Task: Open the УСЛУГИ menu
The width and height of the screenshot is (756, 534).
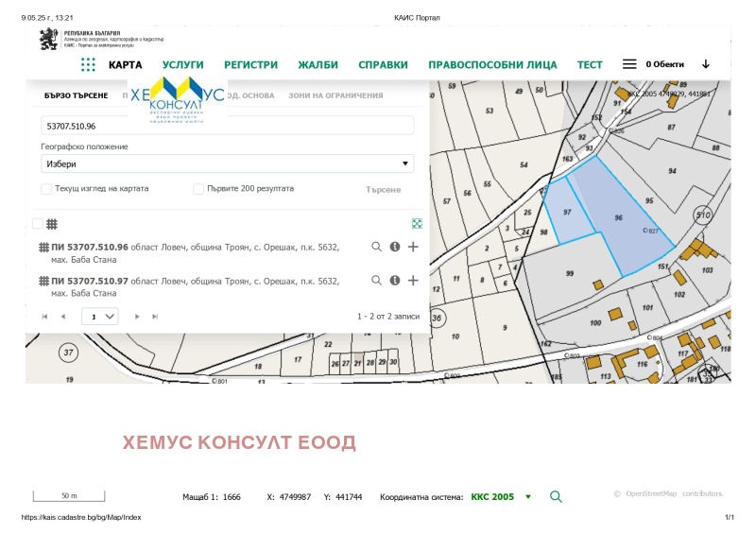Action: pyautogui.click(x=182, y=65)
